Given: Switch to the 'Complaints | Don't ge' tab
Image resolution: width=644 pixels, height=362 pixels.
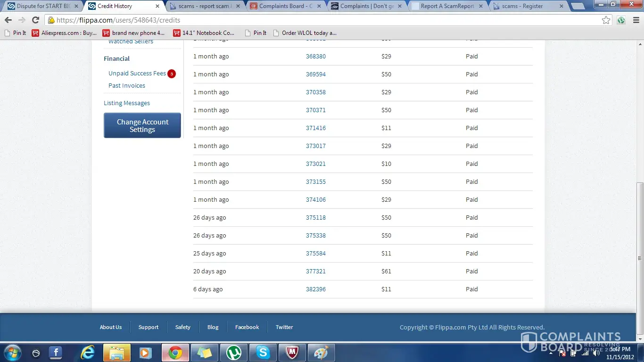Looking at the screenshot, I should click(x=367, y=6).
